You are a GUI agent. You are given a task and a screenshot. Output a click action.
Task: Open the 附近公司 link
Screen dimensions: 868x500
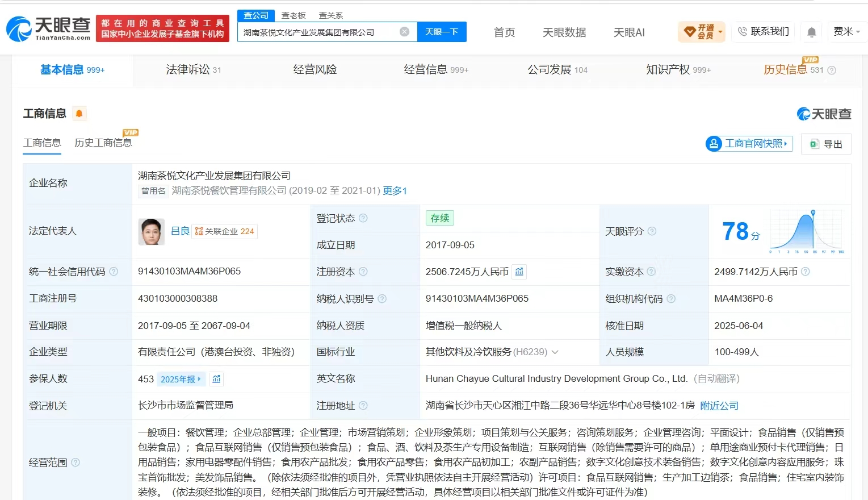click(x=719, y=406)
